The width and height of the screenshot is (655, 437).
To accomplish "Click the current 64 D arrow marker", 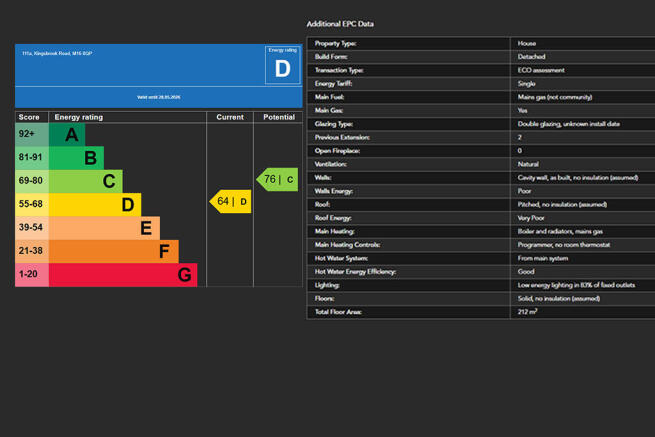I will click(x=231, y=201).
